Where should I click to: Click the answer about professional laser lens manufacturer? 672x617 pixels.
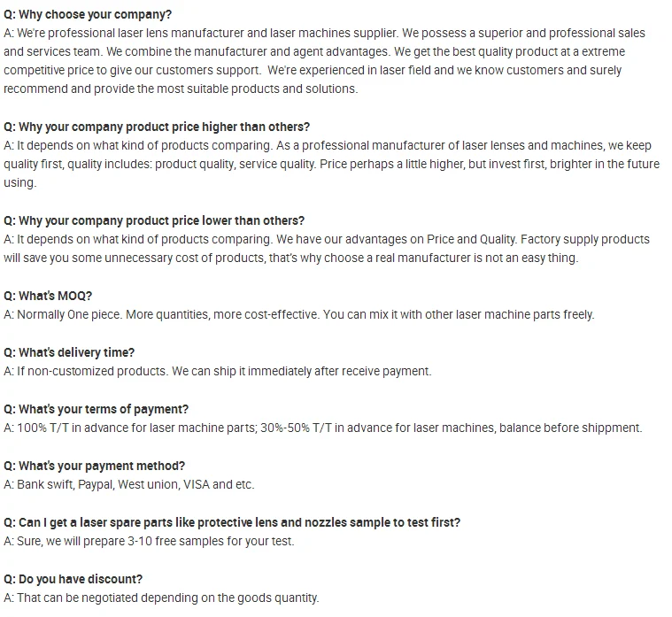coord(324,33)
